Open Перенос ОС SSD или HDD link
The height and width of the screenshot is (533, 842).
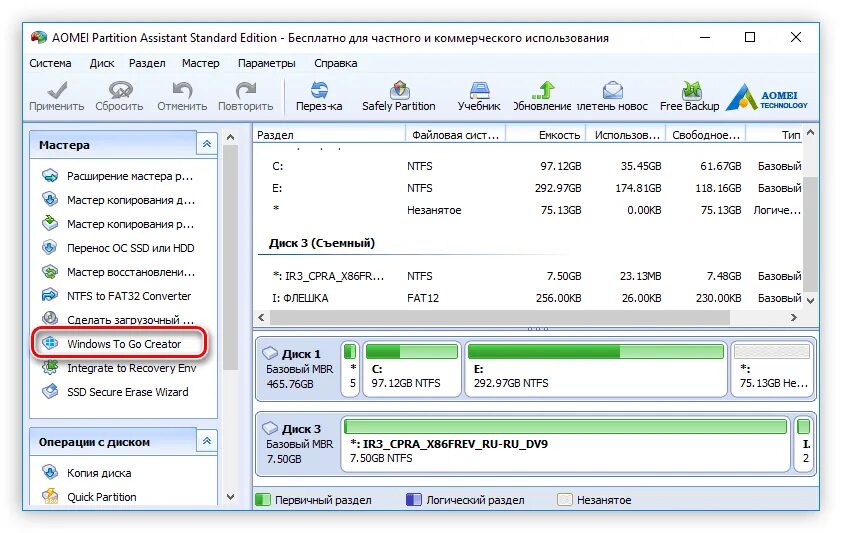pyautogui.click(x=130, y=248)
